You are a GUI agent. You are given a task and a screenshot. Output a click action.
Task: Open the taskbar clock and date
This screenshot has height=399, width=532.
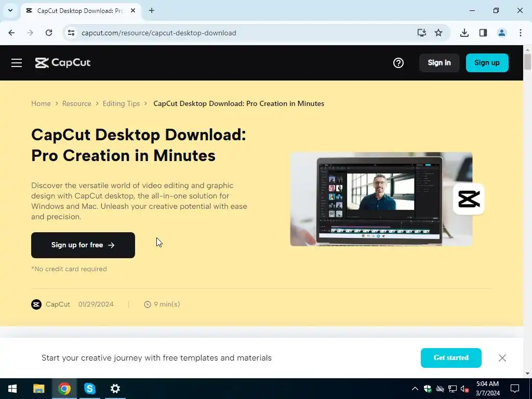(487, 389)
